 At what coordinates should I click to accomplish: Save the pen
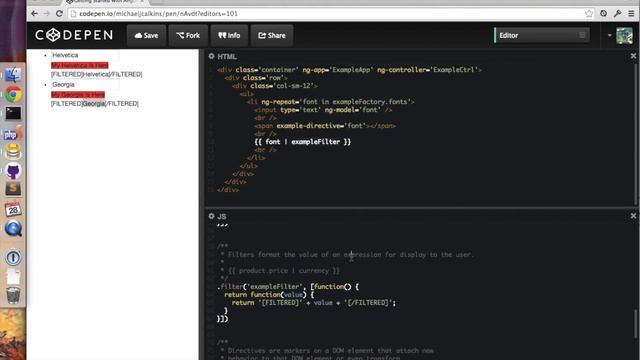146,35
